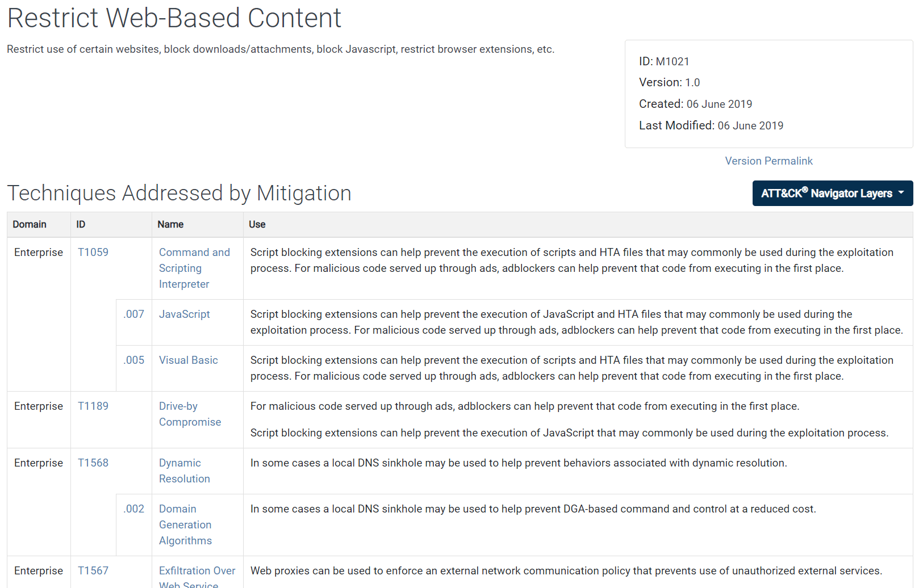Viewport: 923px width, 588px height.
Task: Open sub-technique .002 link
Action: 134,509
